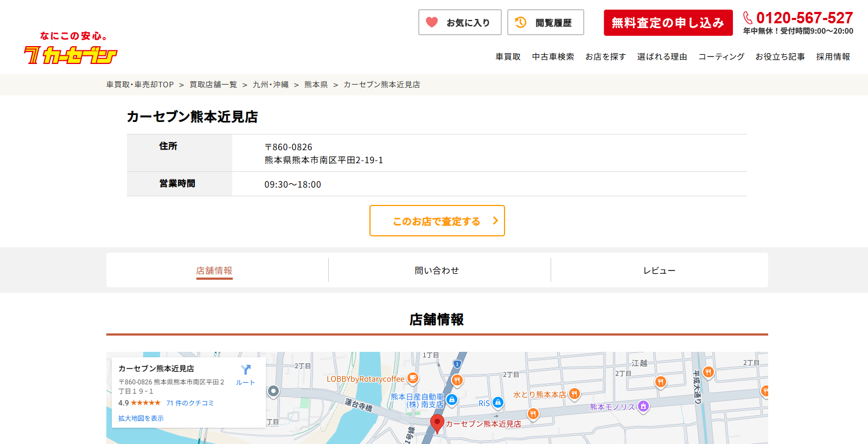Go to 買取店舗一覧 breadcrumb

213,85
